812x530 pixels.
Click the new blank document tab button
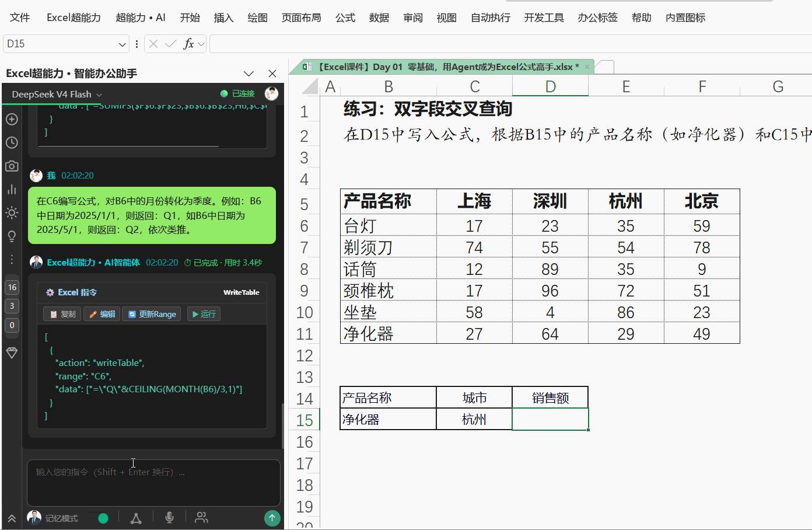(x=605, y=67)
